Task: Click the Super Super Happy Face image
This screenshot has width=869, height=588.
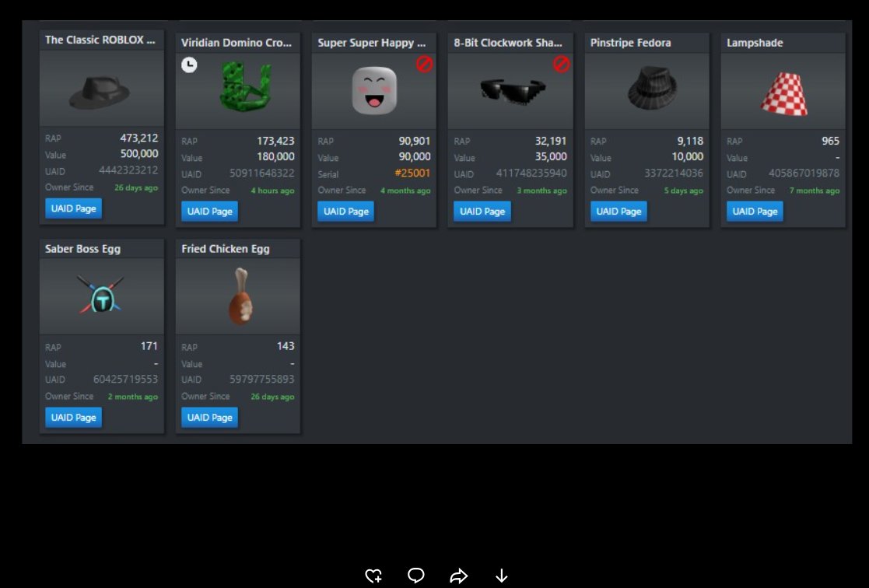Action: pos(375,91)
